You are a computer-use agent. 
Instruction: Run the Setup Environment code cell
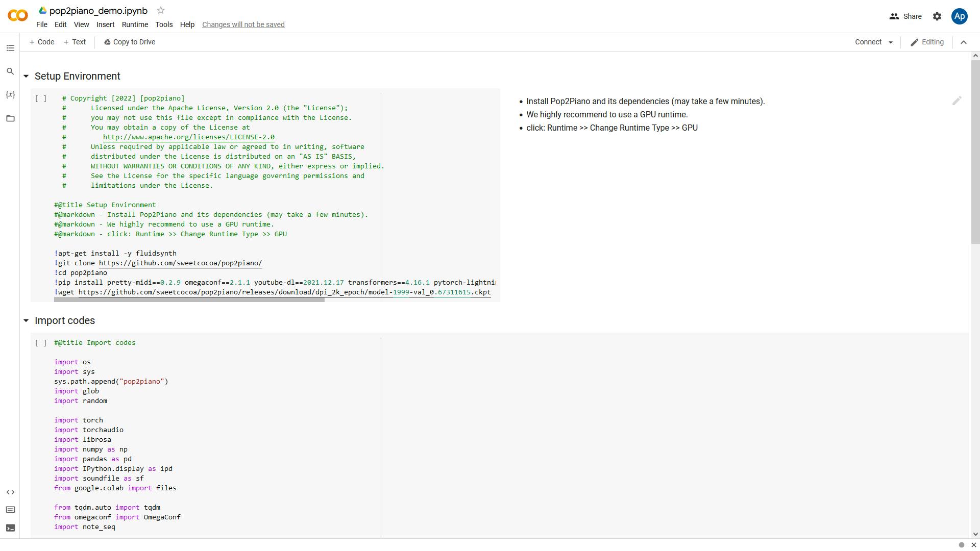pos(41,98)
